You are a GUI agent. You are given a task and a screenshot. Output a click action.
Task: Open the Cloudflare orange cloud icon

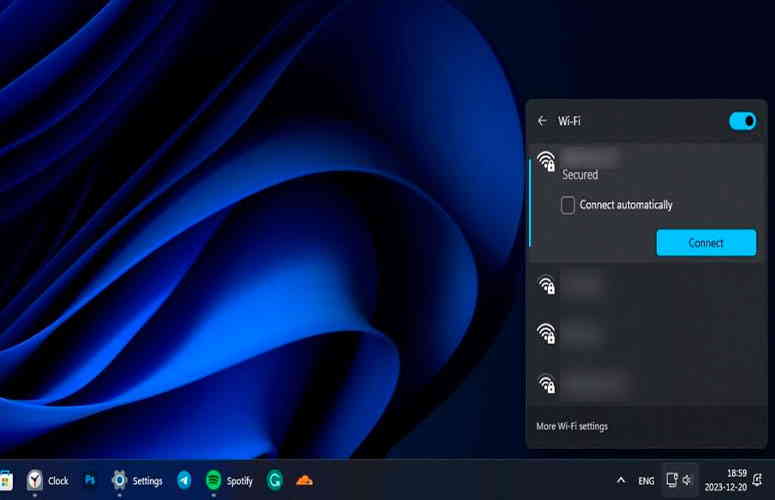pyautogui.click(x=304, y=480)
